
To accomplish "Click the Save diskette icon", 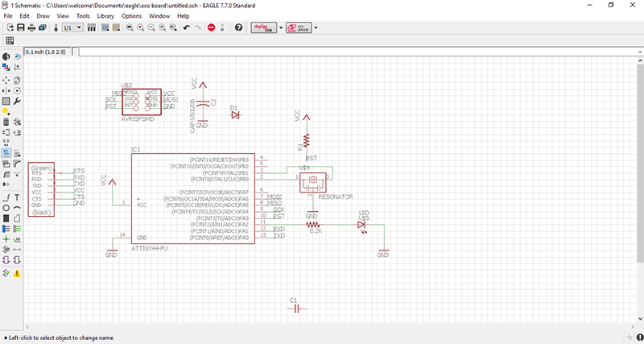I will 20,27.
